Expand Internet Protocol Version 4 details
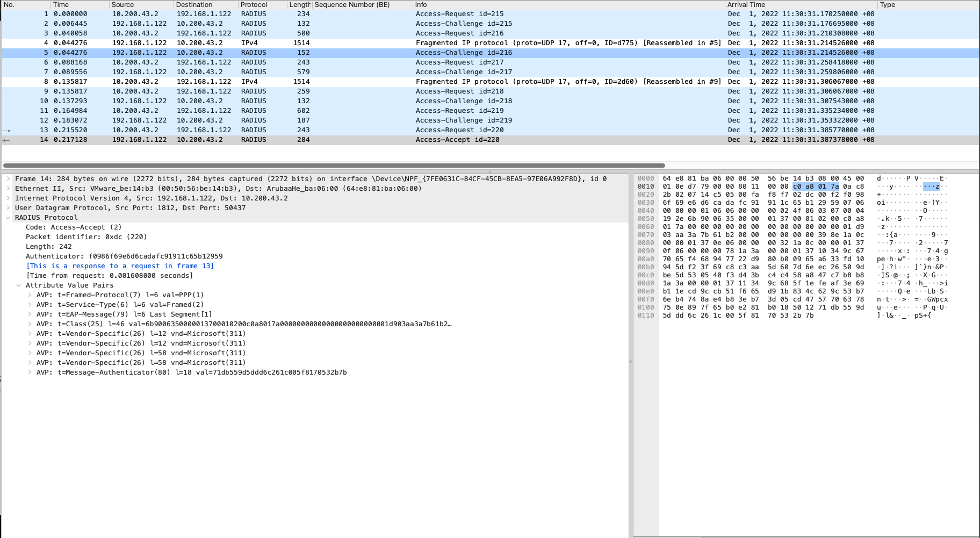The width and height of the screenshot is (980, 538). 8,198
